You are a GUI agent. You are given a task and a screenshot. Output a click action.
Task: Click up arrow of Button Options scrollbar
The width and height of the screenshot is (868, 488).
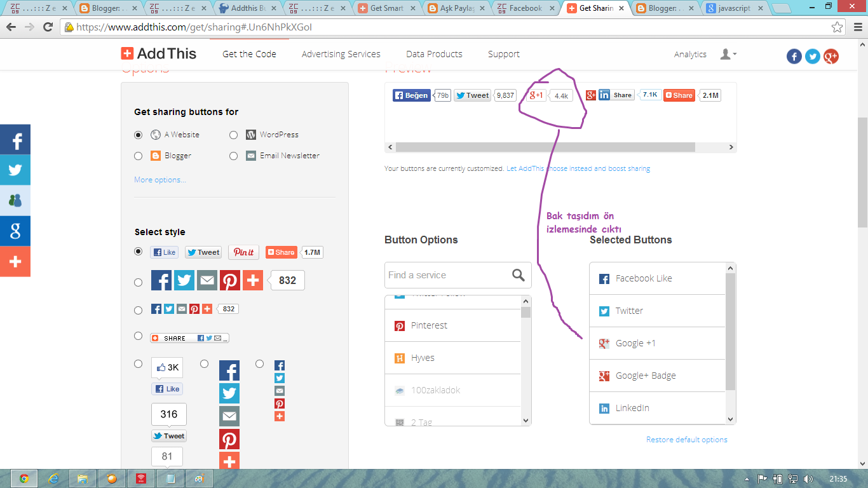tap(526, 301)
